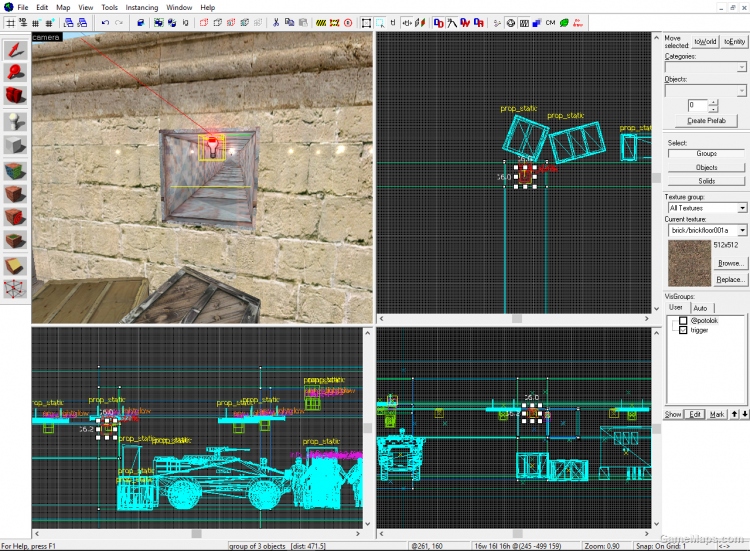This screenshot has height=551, width=750.
Task: Switch to Auto visgroups tab
Action: [700, 308]
